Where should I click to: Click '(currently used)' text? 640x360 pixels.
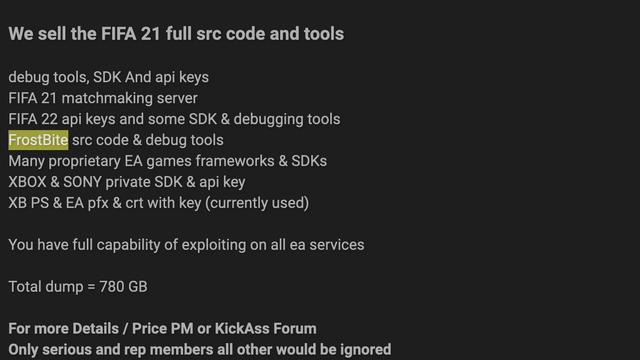257,203
